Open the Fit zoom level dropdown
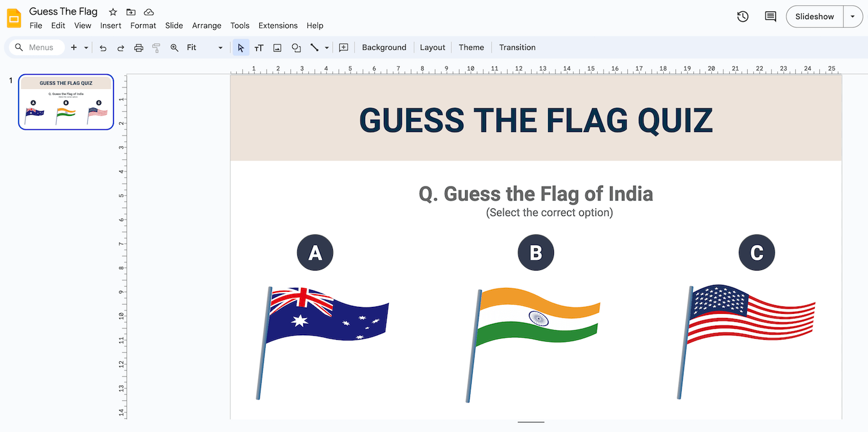 coord(205,47)
